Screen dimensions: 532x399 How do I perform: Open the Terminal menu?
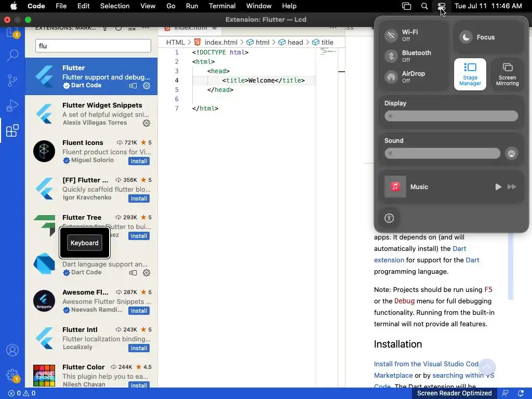[222, 6]
